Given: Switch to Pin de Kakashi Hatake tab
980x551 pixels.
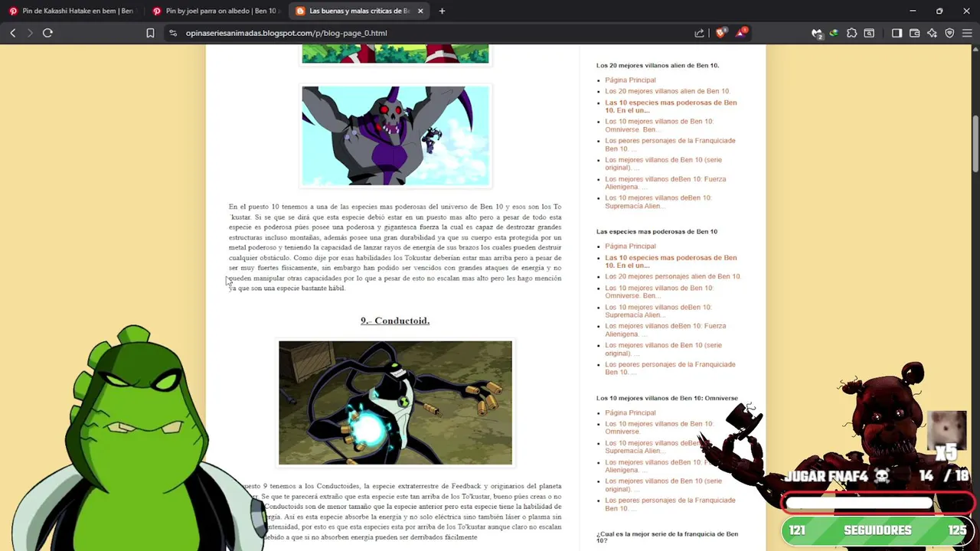Looking at the screenshot, I should (70, 11).
